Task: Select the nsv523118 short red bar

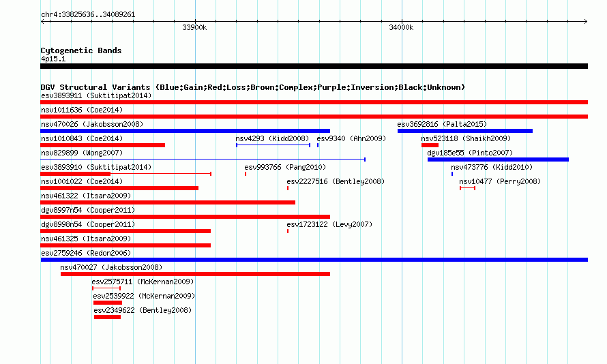Action: (430, 145)
